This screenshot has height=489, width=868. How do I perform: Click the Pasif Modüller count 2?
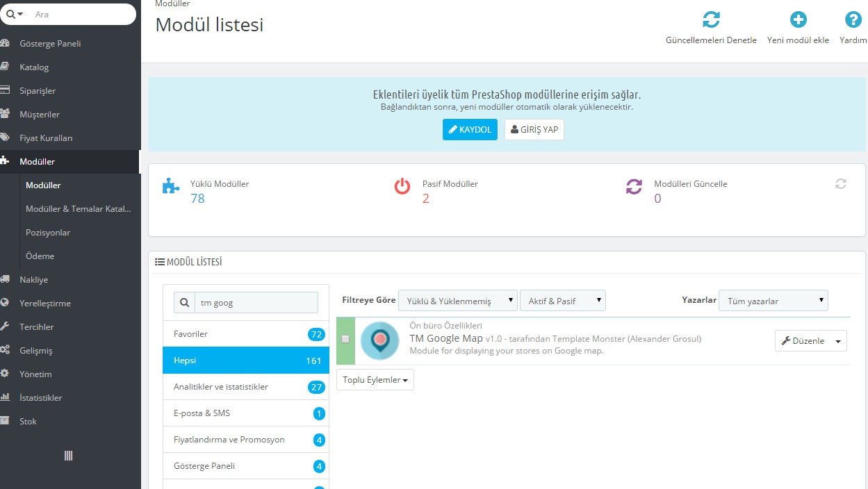[426, 199]
